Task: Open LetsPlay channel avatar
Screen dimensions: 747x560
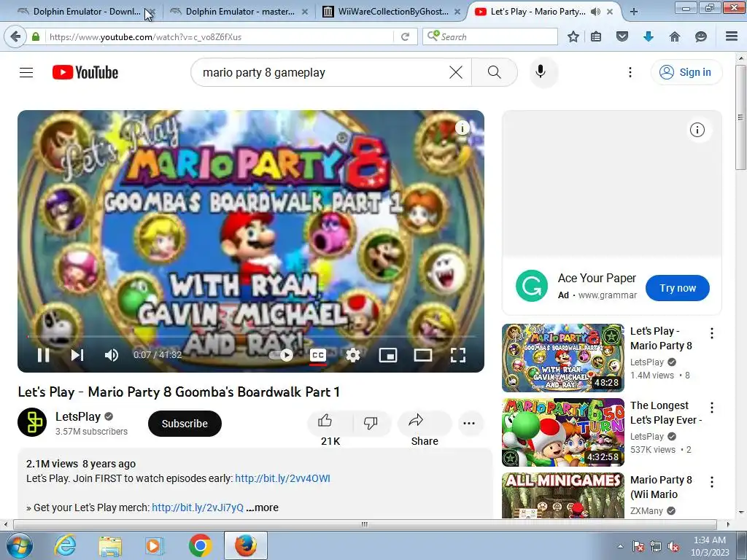Action: pos(32,422)
